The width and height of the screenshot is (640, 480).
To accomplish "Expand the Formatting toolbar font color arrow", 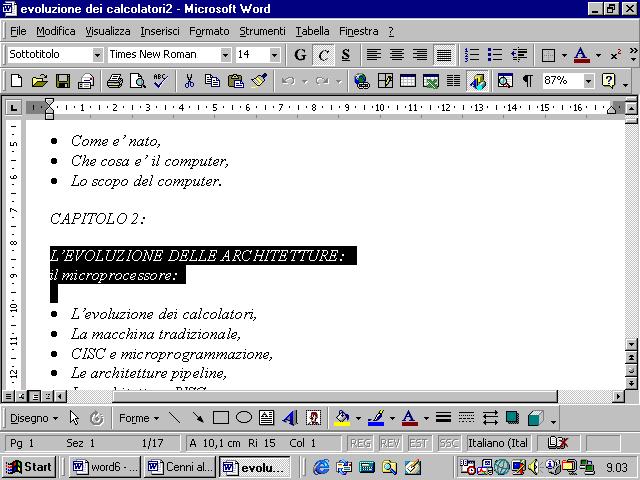I will click(x=598, y=55).
